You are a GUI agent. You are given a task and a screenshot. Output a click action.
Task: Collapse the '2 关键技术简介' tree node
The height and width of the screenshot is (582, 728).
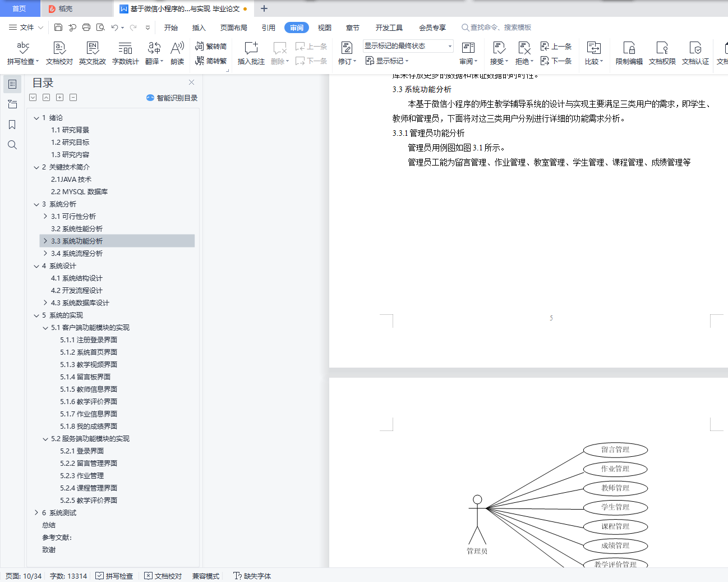[x=36, y=167]
